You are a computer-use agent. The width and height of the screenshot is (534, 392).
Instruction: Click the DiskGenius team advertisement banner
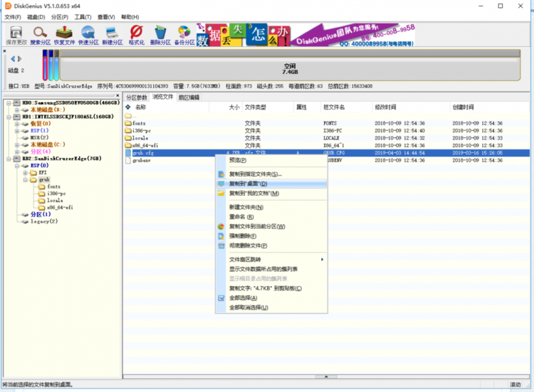point(306,35)
